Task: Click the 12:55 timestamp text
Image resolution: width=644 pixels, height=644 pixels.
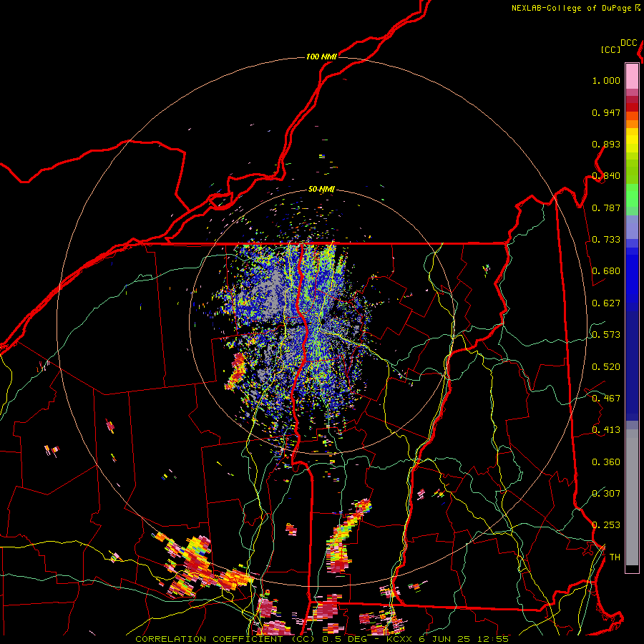Action: coord(494,639)
